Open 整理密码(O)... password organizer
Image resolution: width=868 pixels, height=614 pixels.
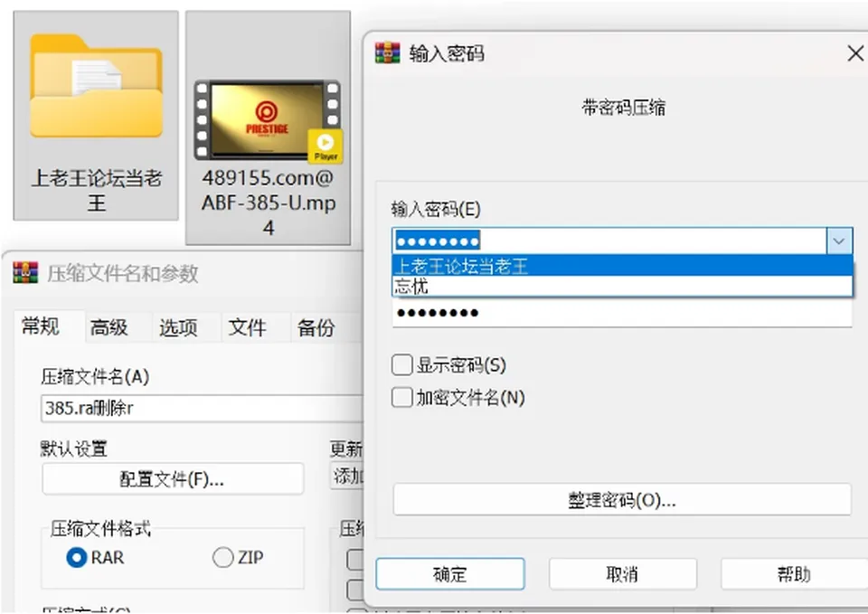pyautogui.click(x=622, y=500)
